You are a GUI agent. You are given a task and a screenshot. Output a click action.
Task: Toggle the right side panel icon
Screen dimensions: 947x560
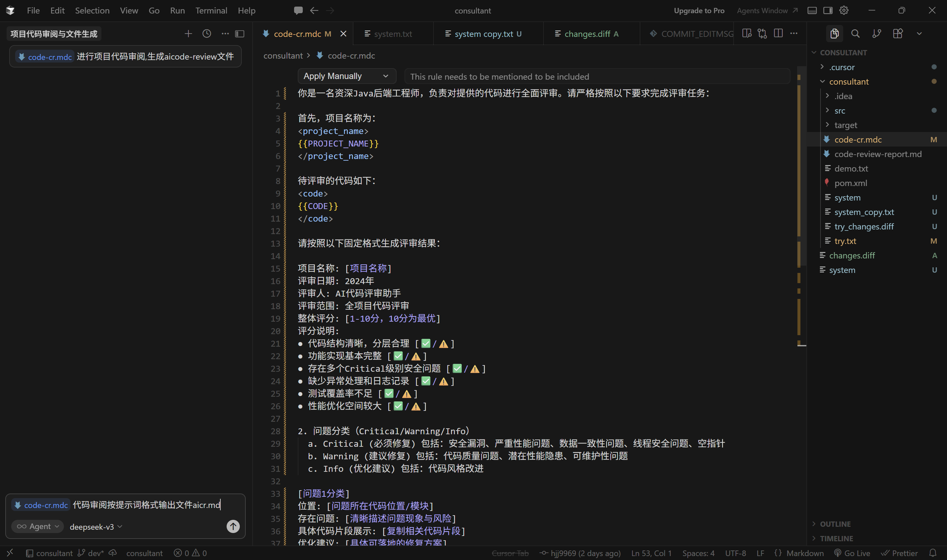[x=828, y=11]
